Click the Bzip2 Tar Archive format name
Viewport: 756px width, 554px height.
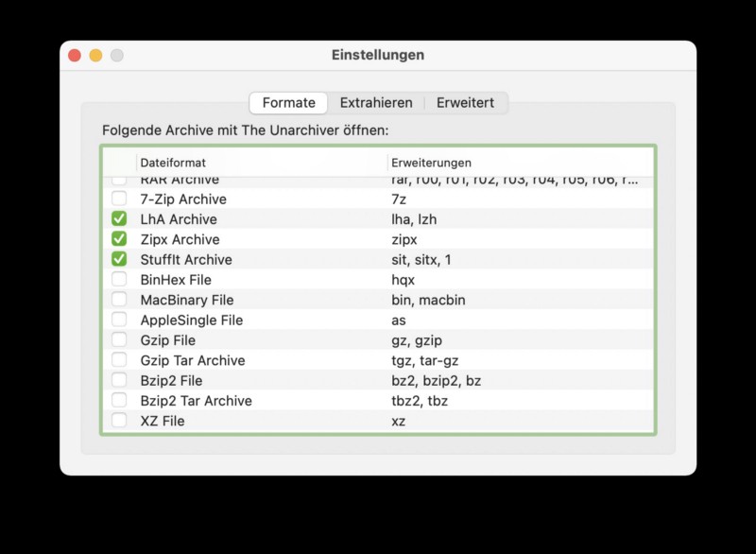[196, 401]
